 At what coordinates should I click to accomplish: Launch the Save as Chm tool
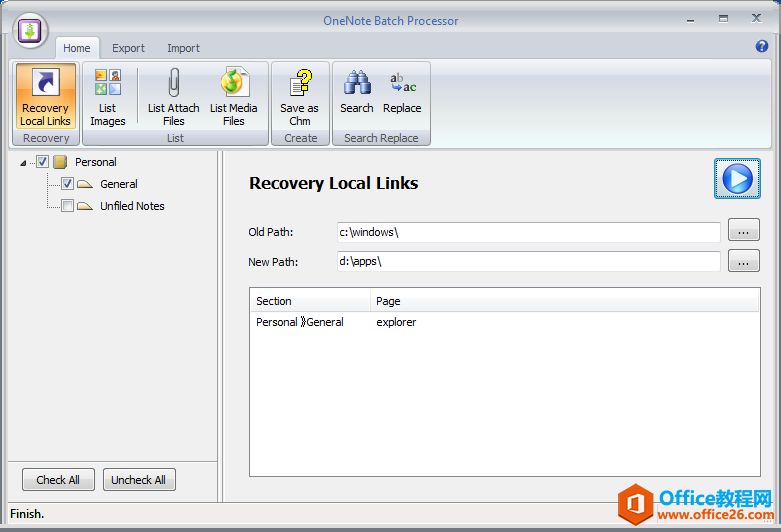coord(299,97)
